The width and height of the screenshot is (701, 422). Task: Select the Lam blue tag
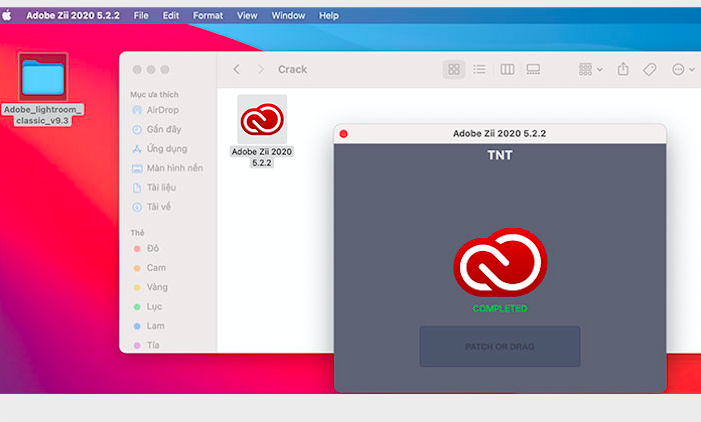point(148,326)
